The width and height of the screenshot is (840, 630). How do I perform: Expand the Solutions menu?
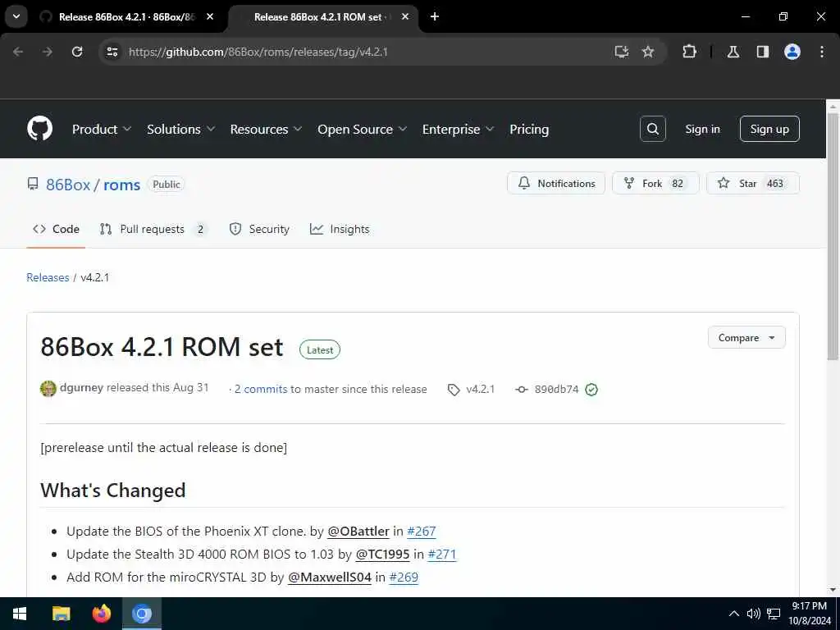(x=180, y=129)
